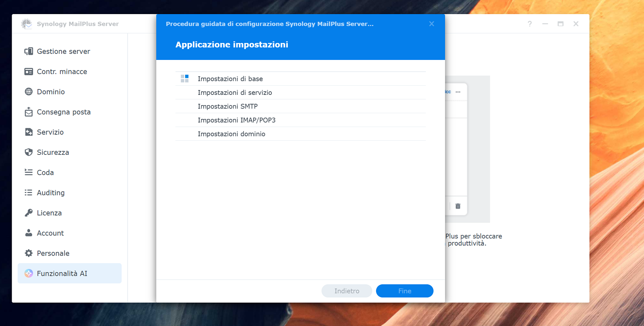
Task: Open Gestione server section
Action: click(x=70, y=51)
